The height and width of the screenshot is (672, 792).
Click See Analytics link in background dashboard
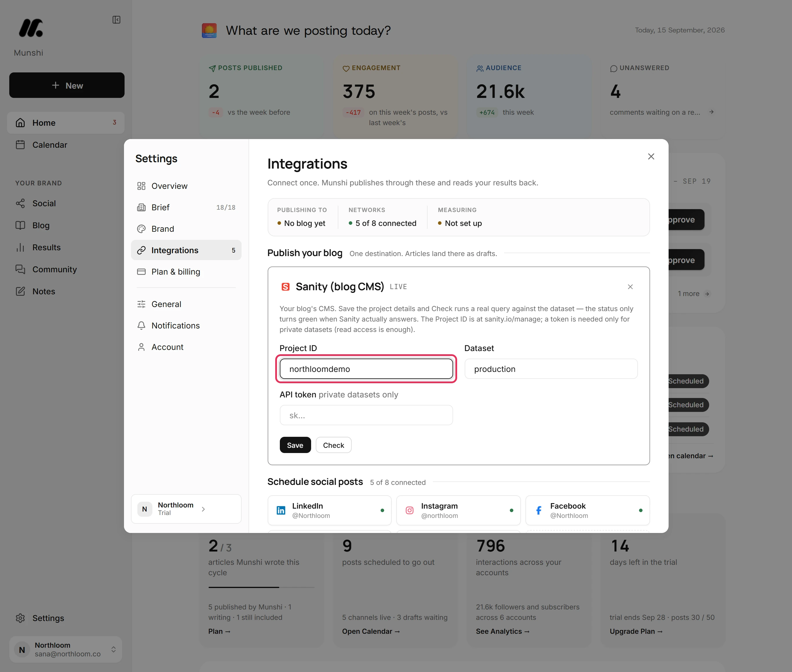tap(503, 631)
